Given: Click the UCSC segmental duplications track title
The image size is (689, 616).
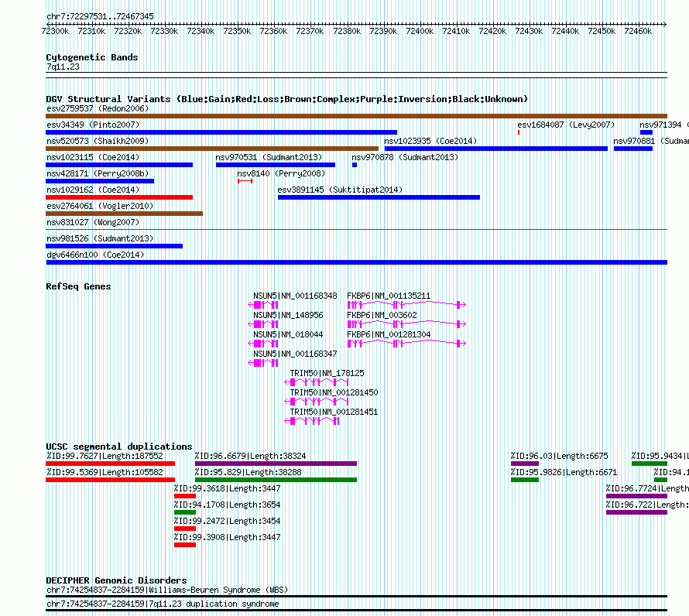Looking at the screenshot, I should click(119, 447).
